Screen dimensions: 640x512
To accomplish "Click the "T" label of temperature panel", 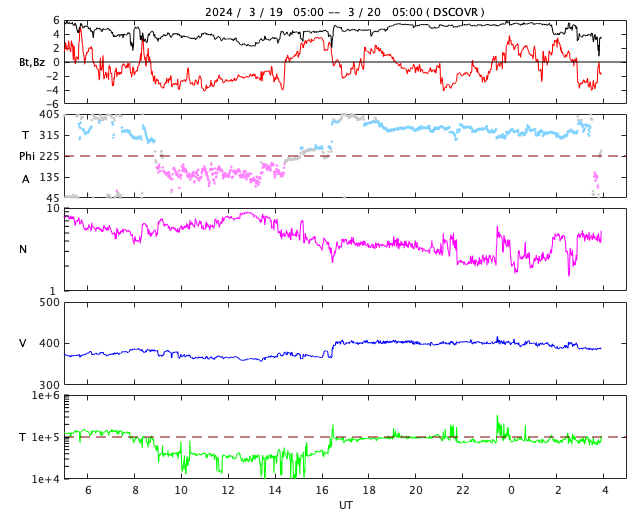I will coord(23,437).
